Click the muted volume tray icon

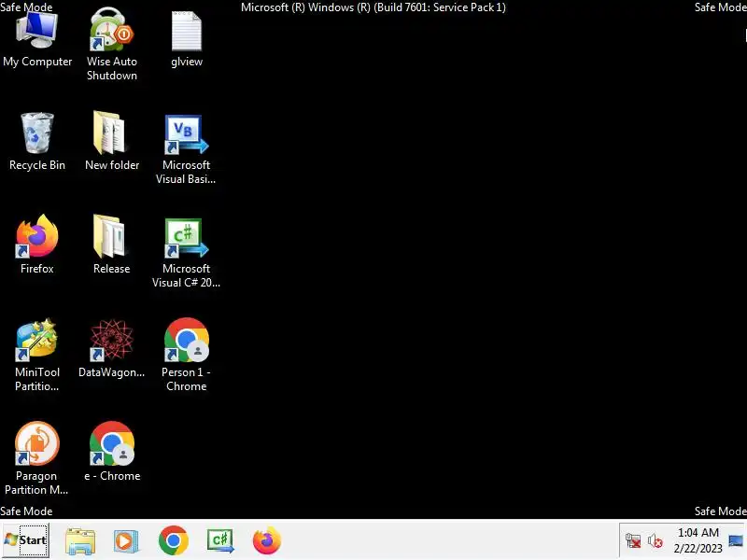point(655,541)
